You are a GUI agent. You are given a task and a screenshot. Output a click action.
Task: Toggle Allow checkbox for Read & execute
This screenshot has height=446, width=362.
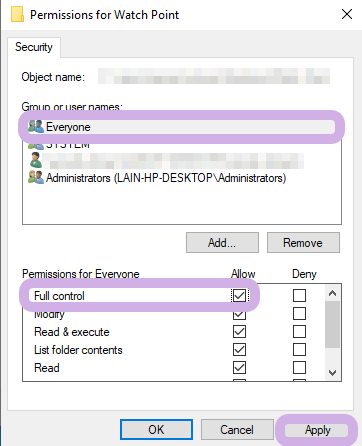click(239, 332)
